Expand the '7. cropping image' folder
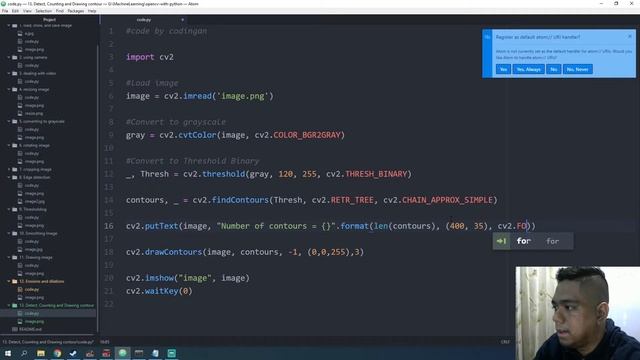This screenshot has width=640, height=360. [x=9, y=169]
